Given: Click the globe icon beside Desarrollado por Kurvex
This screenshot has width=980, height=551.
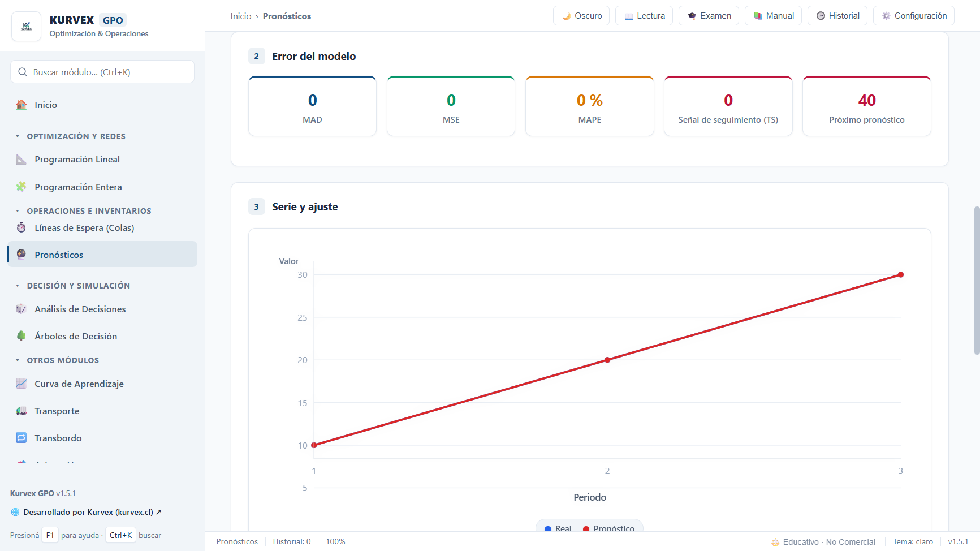Looking at the screenshot, I should tap(15, 512).
